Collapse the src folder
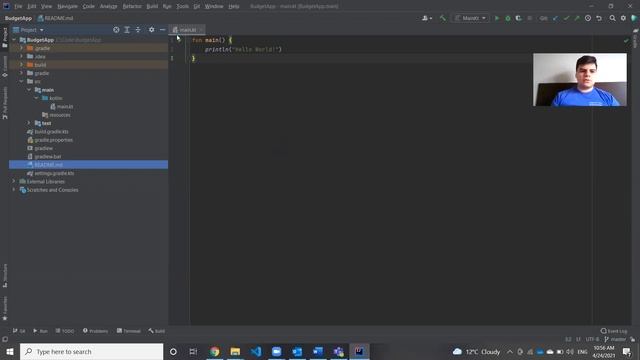This screenshot has width=640, height=360. pyautogui.click(x=22, y=81)
